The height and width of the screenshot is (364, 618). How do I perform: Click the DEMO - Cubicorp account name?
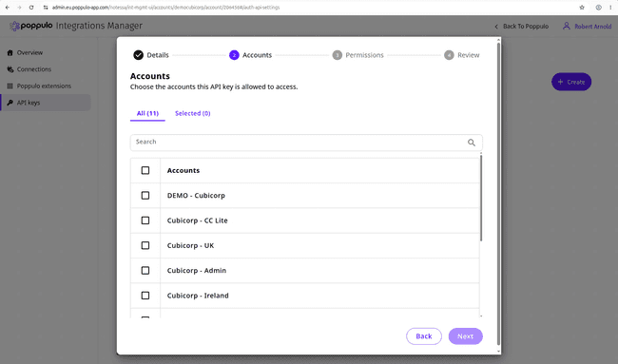196,196
